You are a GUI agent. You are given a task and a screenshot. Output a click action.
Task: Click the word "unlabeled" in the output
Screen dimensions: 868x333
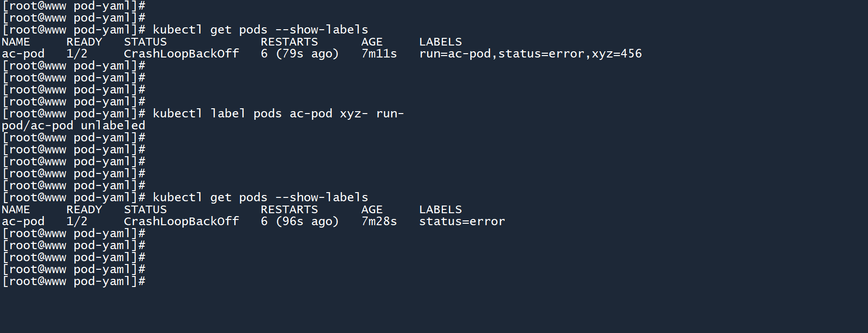[113, 126]
